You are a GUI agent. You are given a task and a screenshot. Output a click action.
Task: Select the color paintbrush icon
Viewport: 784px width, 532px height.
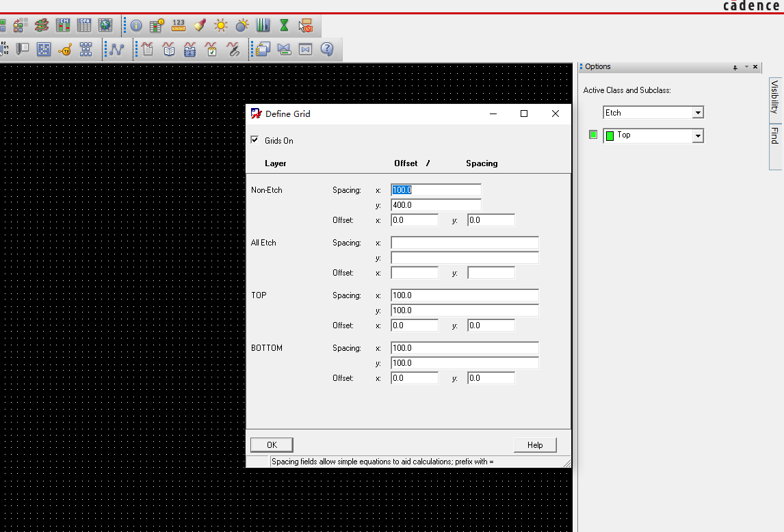coord(199,25)
